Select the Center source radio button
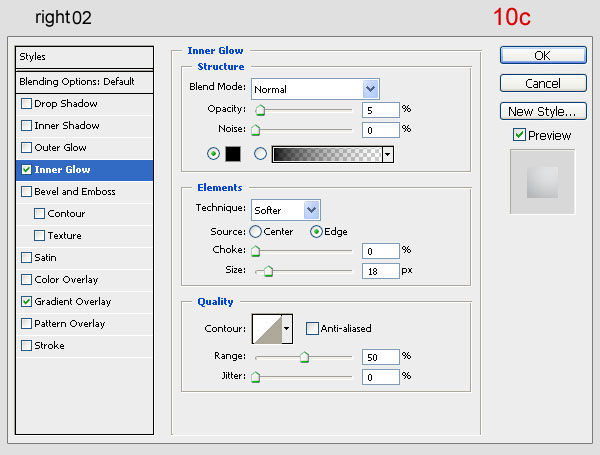Viewport: 600px width, 455px height. coord(256,231)
